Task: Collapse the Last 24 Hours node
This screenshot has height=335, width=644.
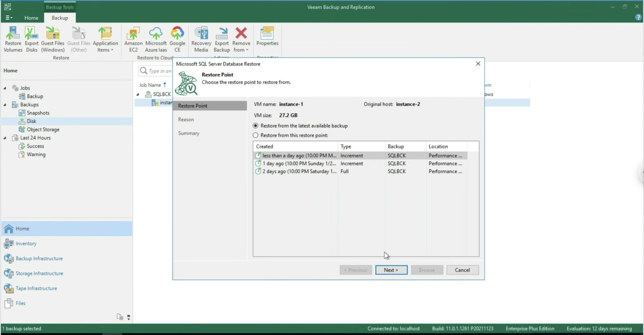Action: (x=5, y=138)
